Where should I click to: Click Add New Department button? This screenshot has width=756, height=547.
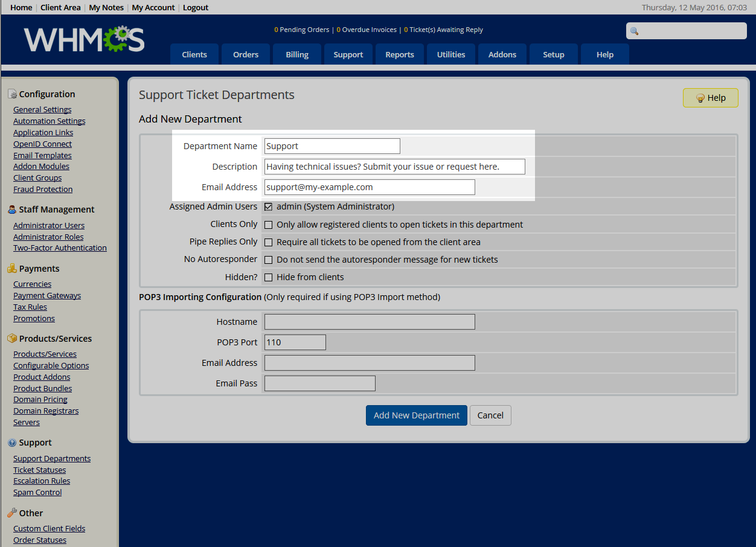417,415
